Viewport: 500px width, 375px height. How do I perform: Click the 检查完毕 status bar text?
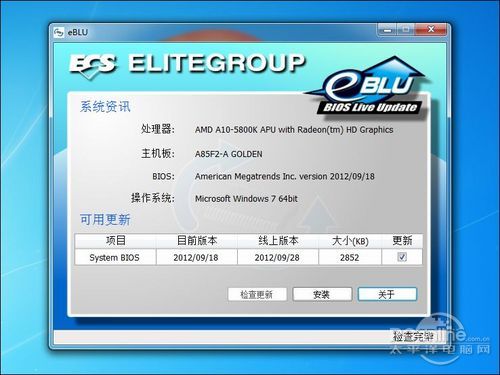(413, 337)
